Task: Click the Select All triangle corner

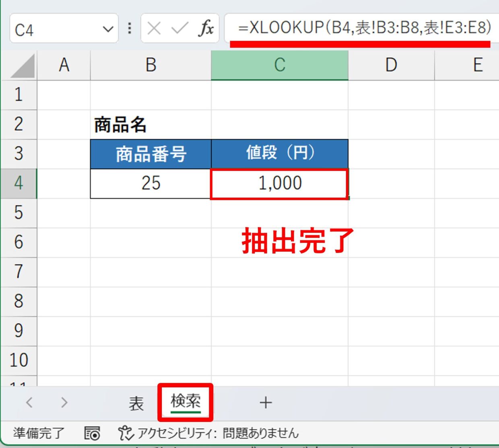Action: (23, 66)
